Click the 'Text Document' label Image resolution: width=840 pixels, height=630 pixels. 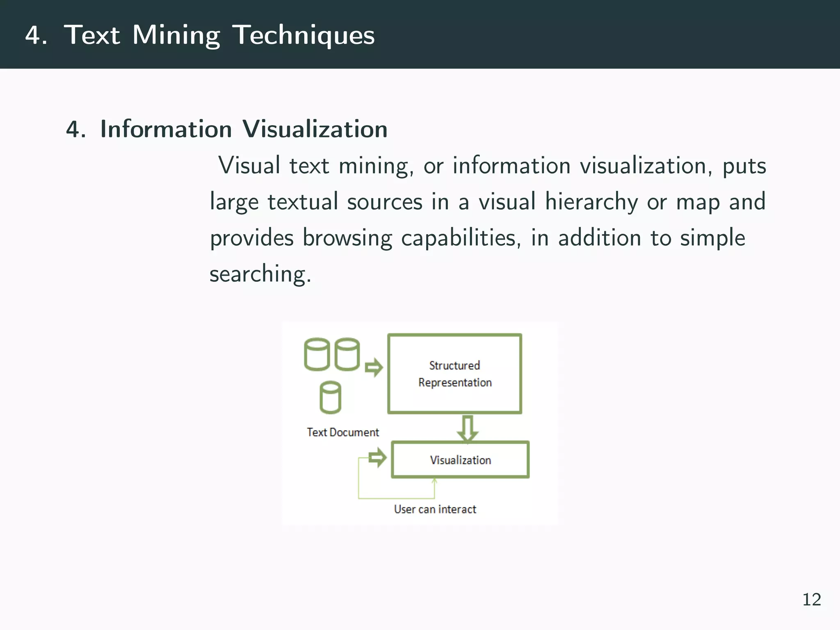[343, 432]
